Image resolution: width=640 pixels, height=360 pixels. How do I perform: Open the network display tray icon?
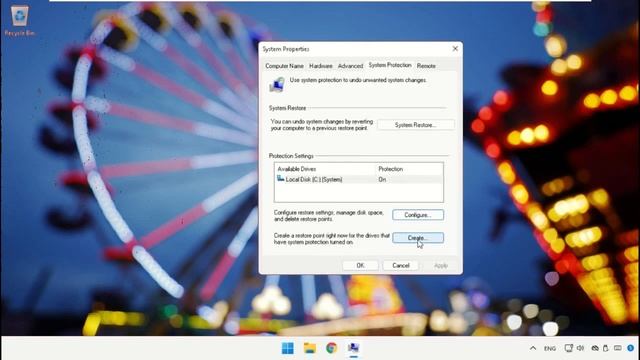pos(569,348)
